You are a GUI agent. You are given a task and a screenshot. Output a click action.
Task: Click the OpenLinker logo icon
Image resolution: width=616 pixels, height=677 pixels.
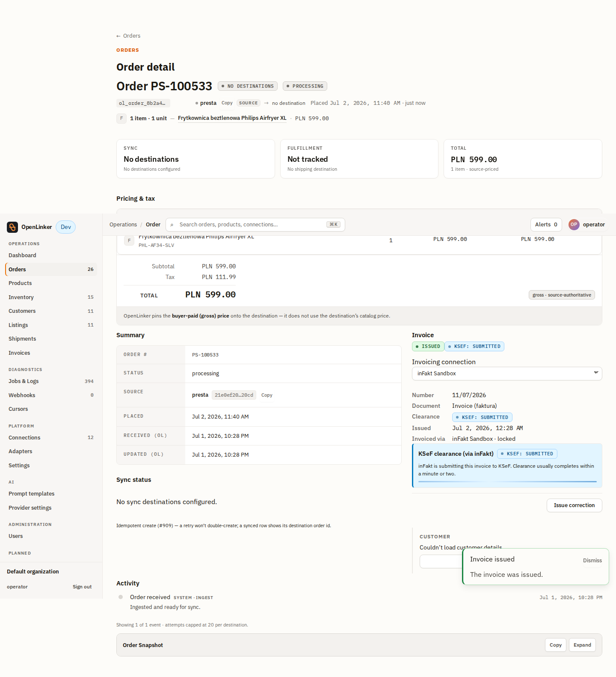coord(12,227)
